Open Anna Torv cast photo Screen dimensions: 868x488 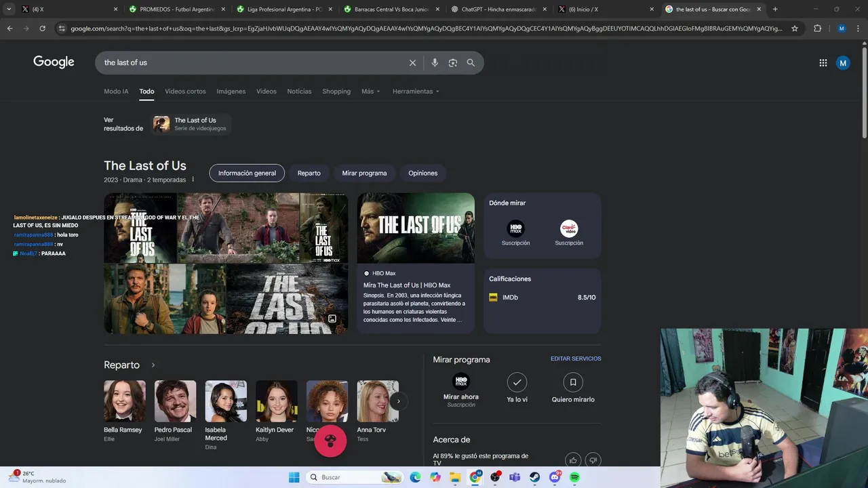click(x=378, y=401)
